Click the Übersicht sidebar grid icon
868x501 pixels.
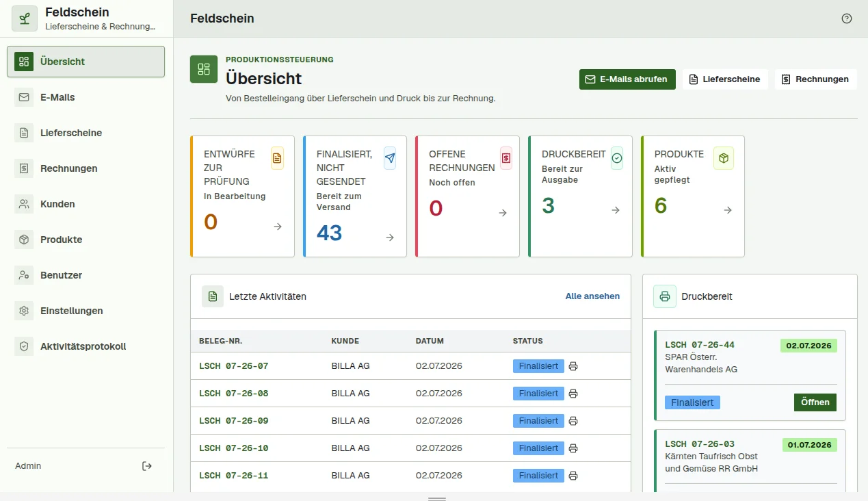coord(24,62)
